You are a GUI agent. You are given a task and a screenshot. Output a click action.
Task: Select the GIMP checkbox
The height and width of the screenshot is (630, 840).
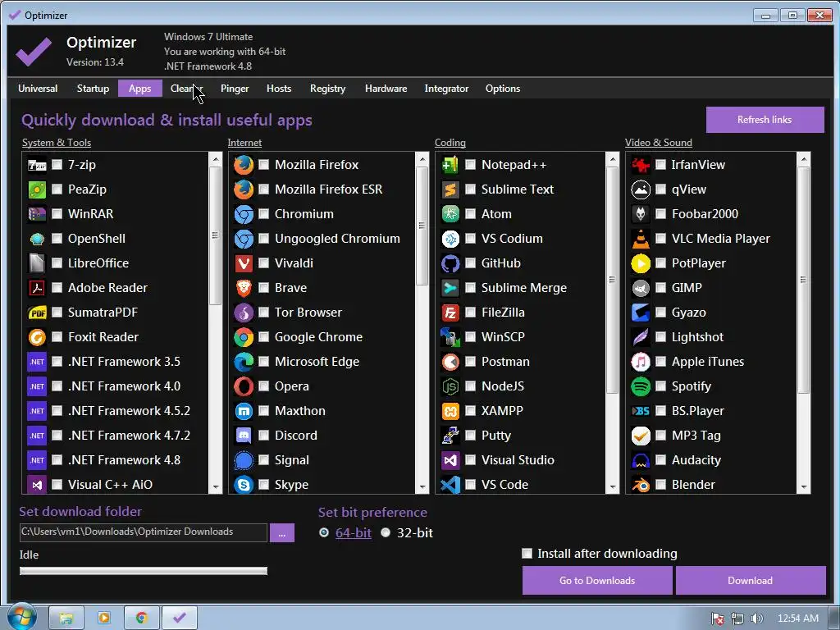point(661,288)
